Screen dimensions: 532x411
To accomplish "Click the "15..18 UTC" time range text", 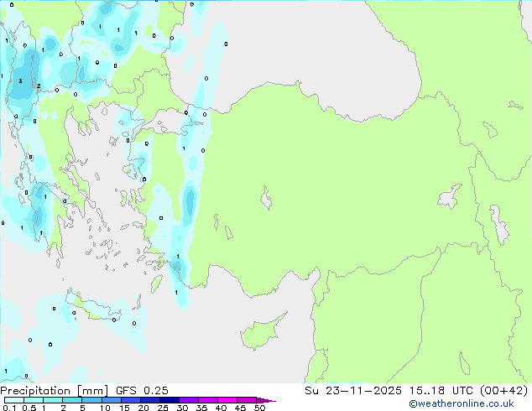I will click(441, 391).
